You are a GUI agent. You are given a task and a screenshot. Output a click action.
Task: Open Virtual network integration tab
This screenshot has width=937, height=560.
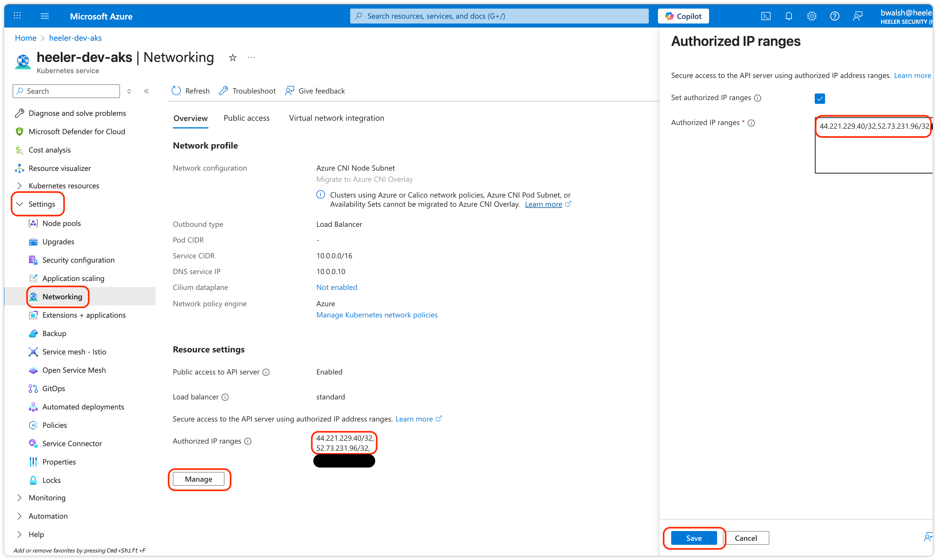click(336, 118)
